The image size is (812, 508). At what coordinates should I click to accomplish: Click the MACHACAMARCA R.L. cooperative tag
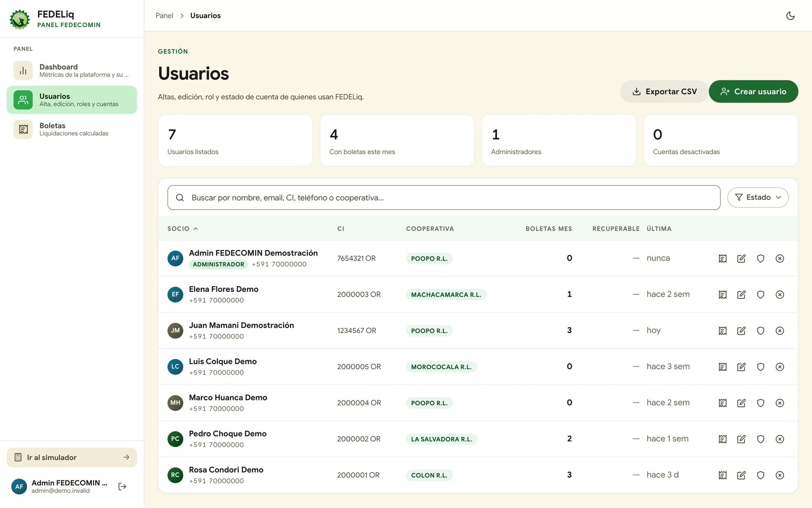coord(446,295)
